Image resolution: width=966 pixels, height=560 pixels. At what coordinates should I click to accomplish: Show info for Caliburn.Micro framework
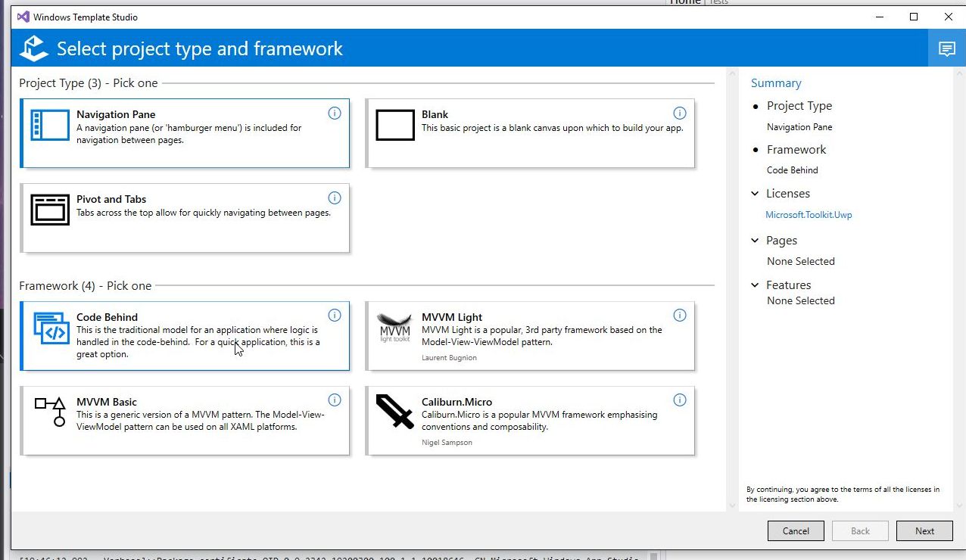680,400
